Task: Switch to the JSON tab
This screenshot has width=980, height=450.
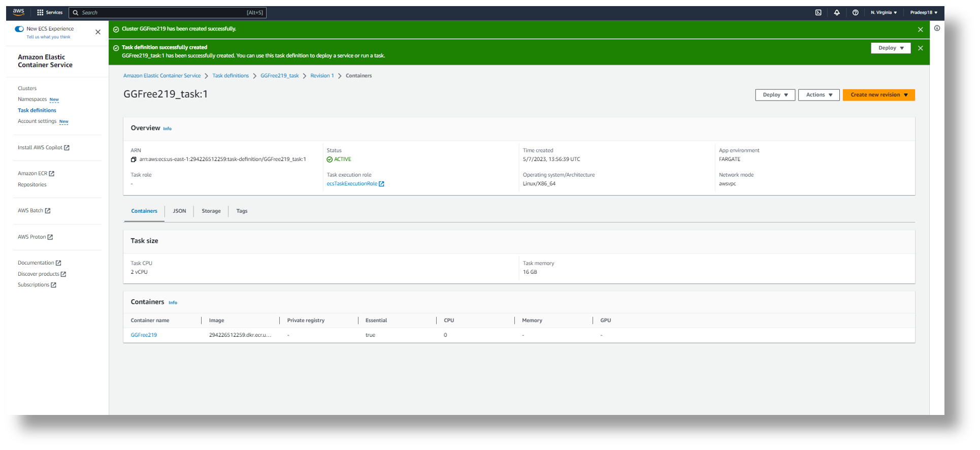Action: click(x=179, y=211)
